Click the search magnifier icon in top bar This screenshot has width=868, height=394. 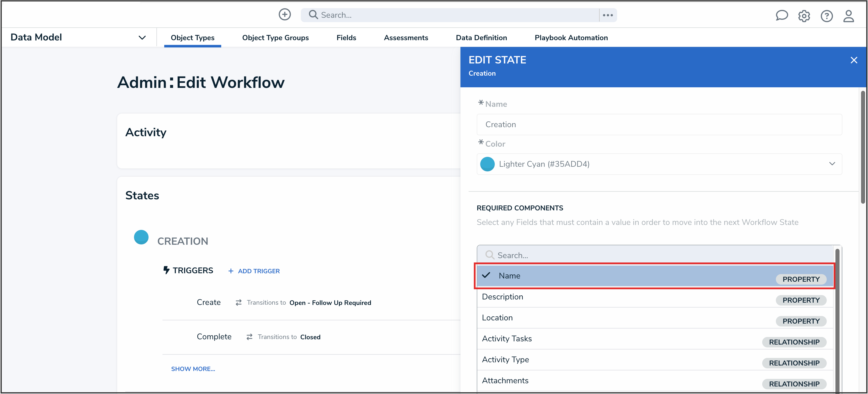(313, 15)
